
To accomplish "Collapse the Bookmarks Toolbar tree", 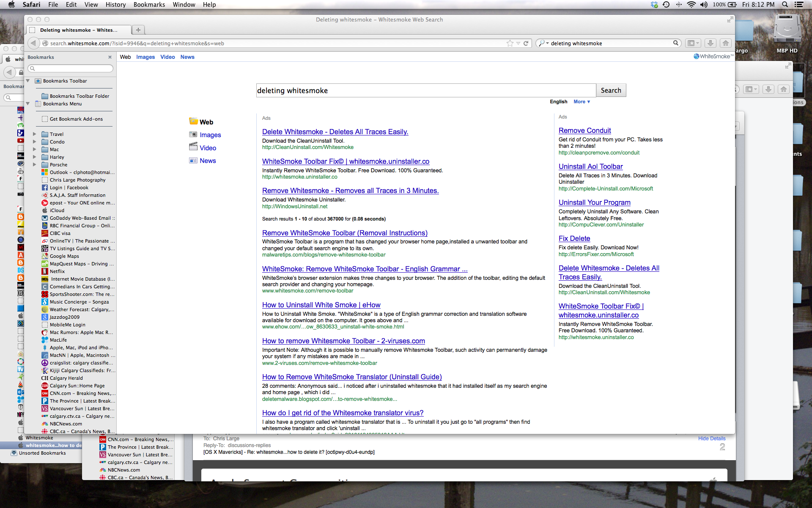I will pos(28,81).
